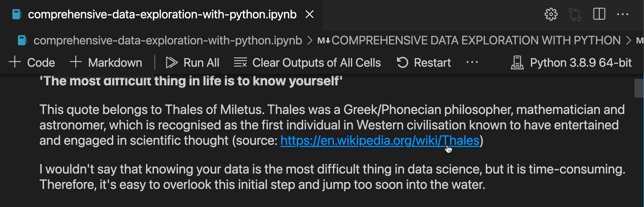Add a new Markdown cell
644x207 pixels.
click(106, 62)
